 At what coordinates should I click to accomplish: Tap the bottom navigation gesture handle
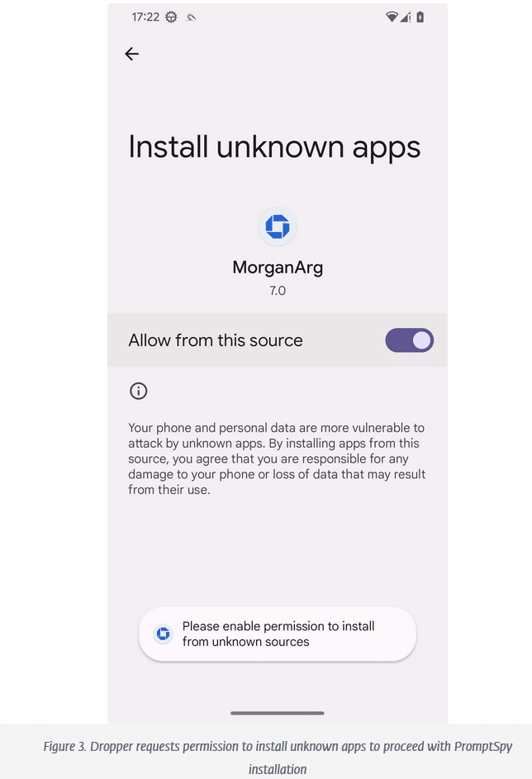coord(278,713)
